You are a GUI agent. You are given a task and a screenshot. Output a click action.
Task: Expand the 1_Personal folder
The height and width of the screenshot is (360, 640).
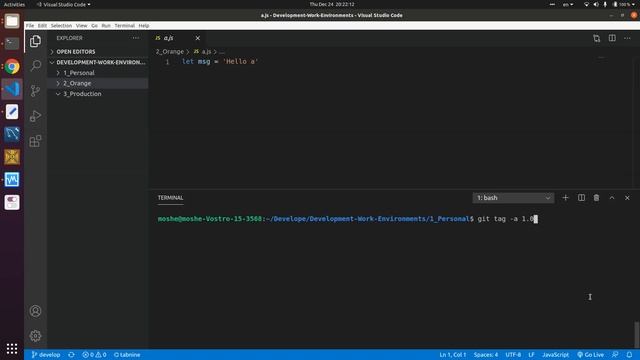(98, 73)
